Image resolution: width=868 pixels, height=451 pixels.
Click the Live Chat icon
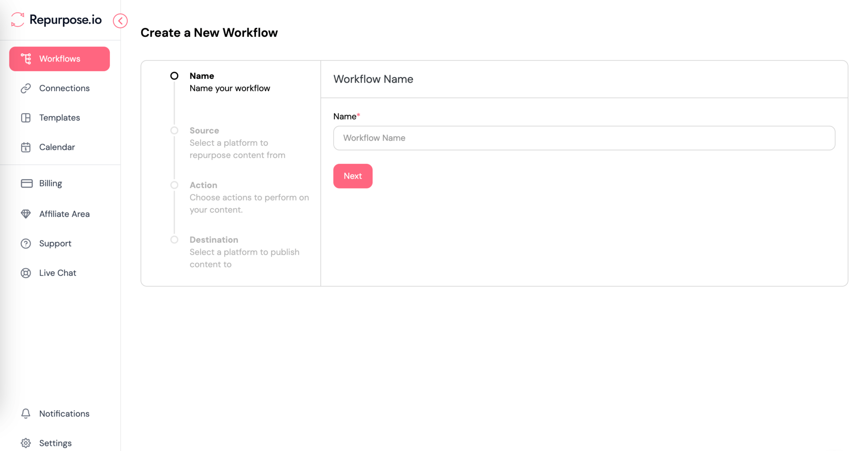[26, 273]
